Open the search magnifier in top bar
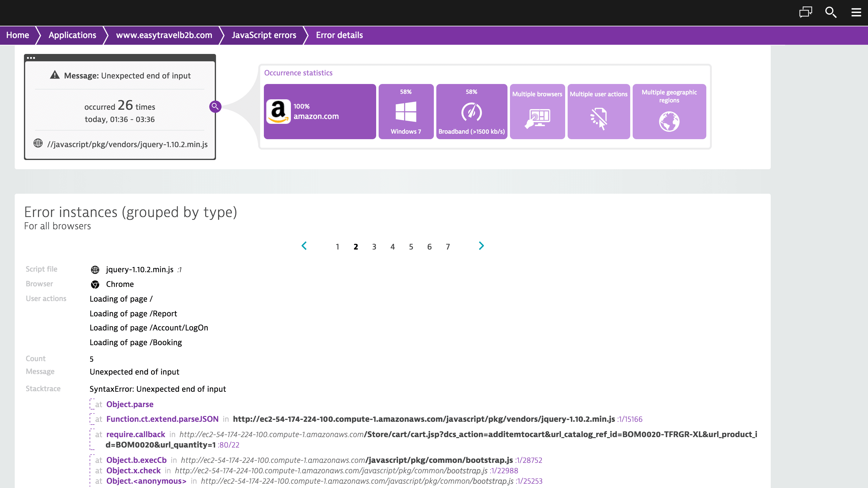The height and width of the screenshot is (488, 868). point(831,13)
